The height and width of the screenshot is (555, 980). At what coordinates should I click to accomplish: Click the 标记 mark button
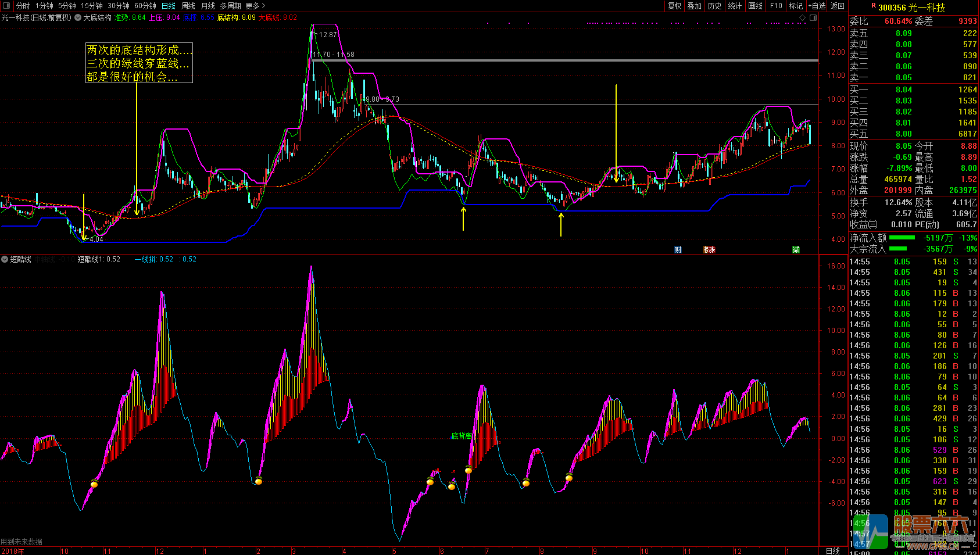point(796,6)
